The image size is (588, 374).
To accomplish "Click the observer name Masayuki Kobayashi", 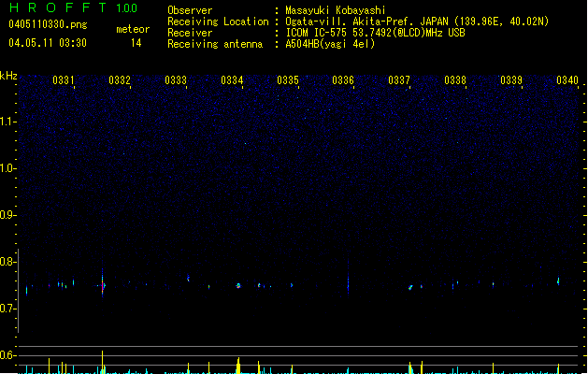I will coord(336,10).
